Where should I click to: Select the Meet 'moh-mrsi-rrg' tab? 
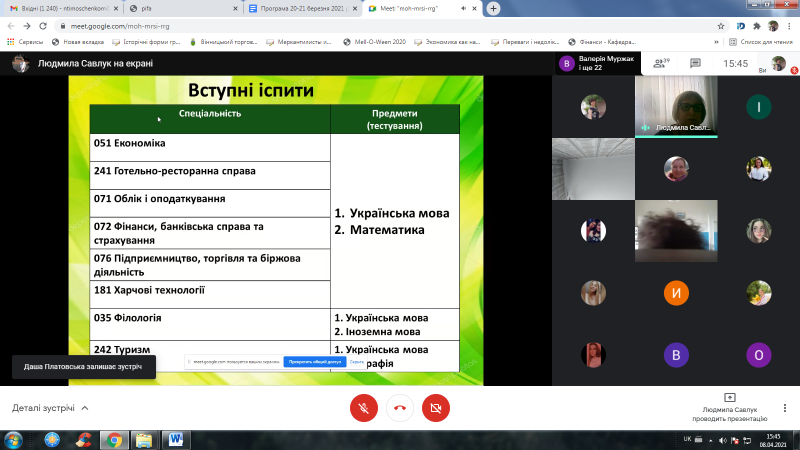point(409,9)
